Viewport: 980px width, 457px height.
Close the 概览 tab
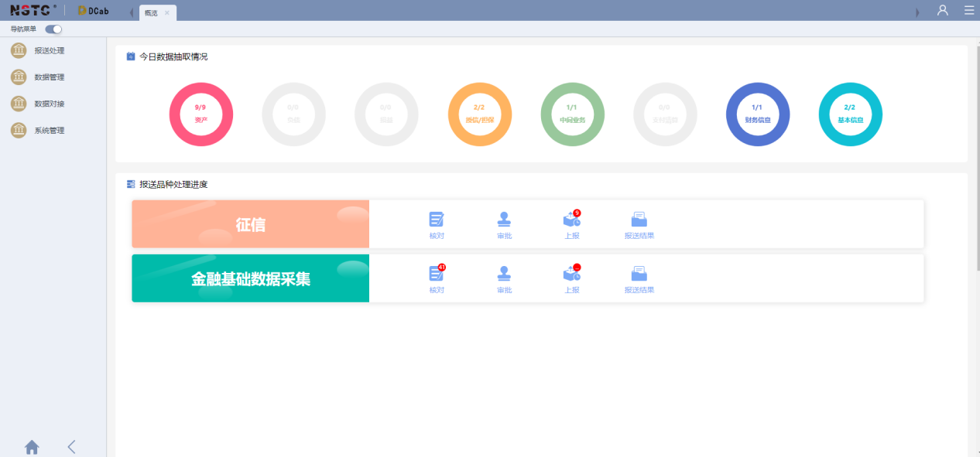pos(167,13)
